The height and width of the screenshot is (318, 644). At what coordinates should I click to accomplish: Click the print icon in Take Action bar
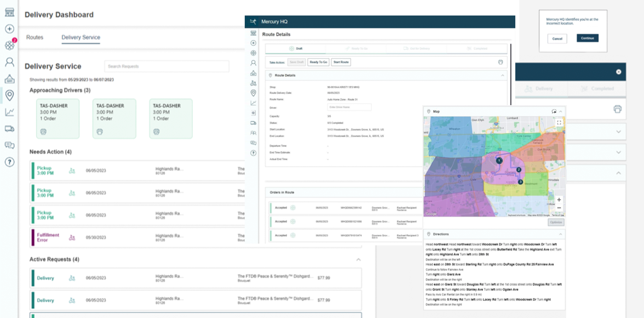pyautogui.click(x=500, y=62)
